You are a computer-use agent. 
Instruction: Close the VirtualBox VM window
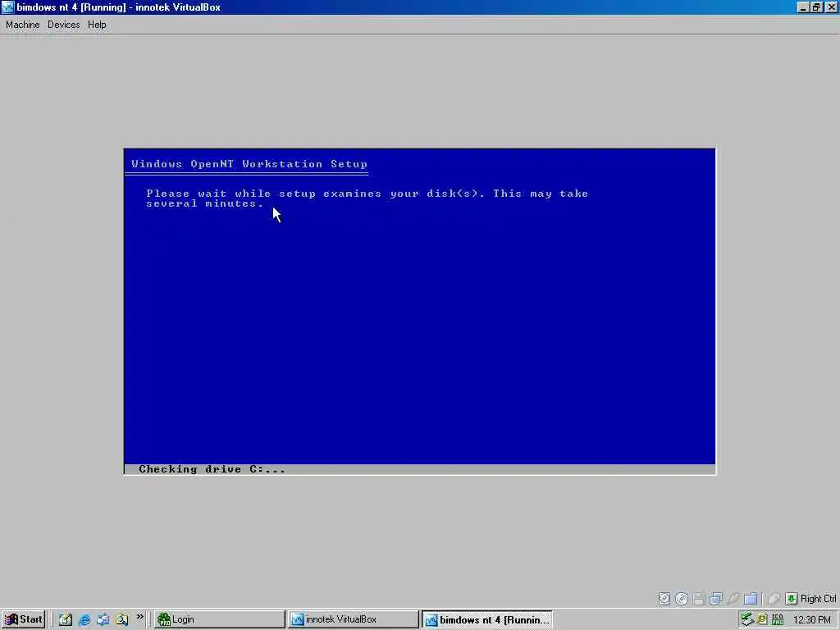point(831,7)
